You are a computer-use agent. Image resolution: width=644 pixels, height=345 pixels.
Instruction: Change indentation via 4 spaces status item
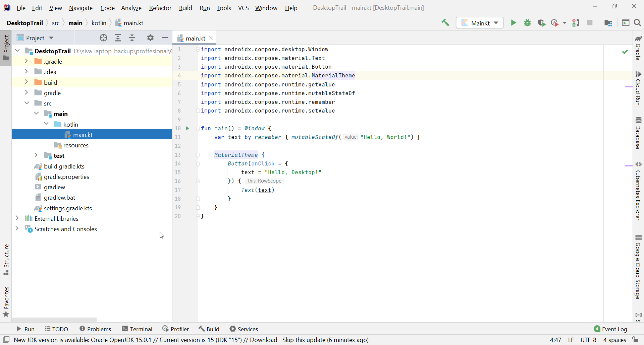click(615, 340)
